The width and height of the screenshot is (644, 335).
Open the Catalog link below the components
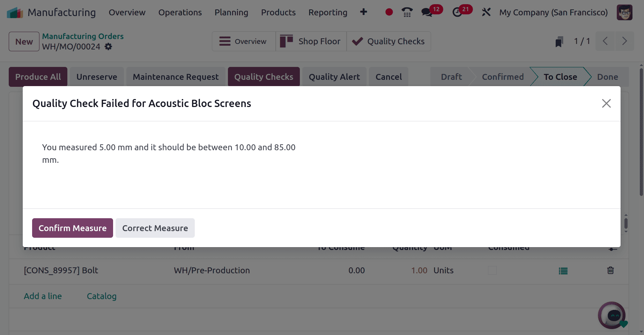tap(101, 296)
